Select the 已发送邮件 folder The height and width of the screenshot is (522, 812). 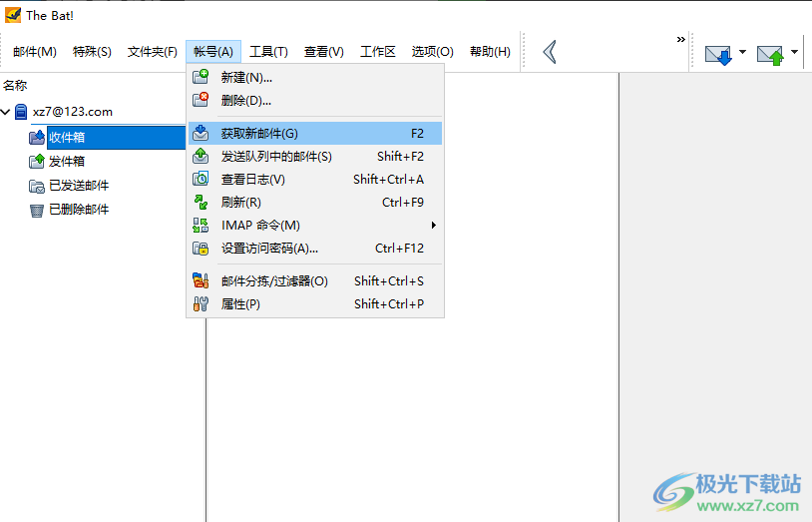(79, 186)
